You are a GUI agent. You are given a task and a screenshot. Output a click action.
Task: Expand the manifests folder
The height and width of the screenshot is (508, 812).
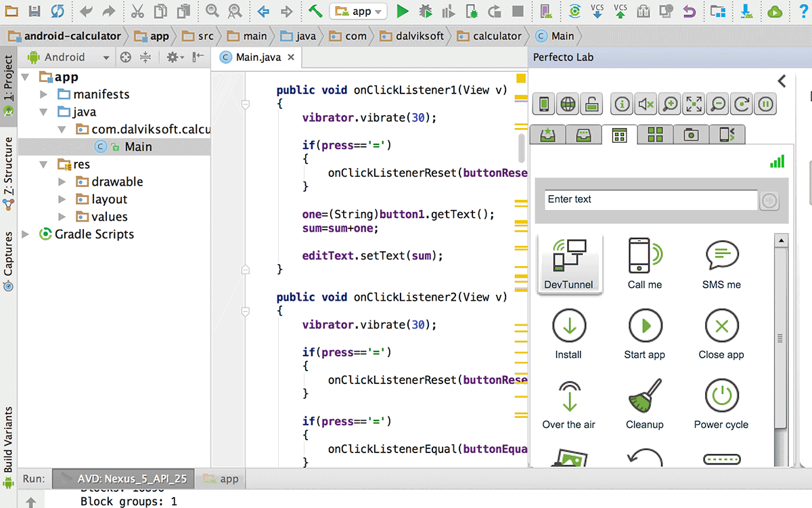44,94
